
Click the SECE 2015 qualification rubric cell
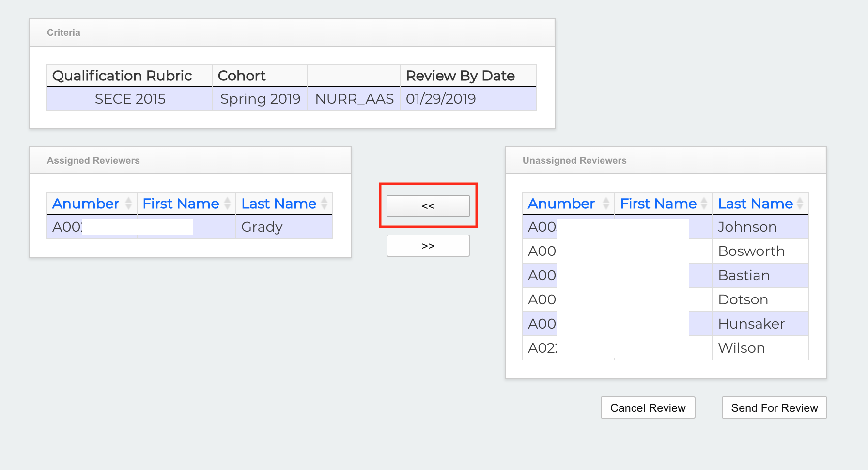[x=130, y=99]
